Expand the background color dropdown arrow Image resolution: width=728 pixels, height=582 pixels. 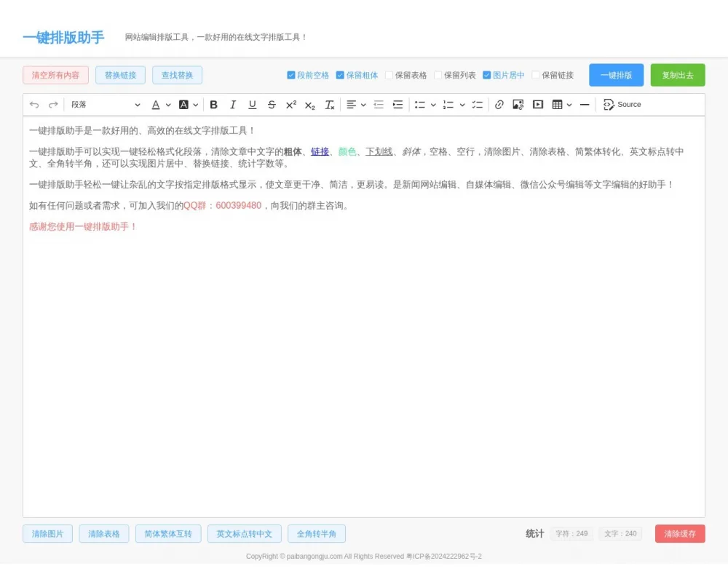pos(195,105)
